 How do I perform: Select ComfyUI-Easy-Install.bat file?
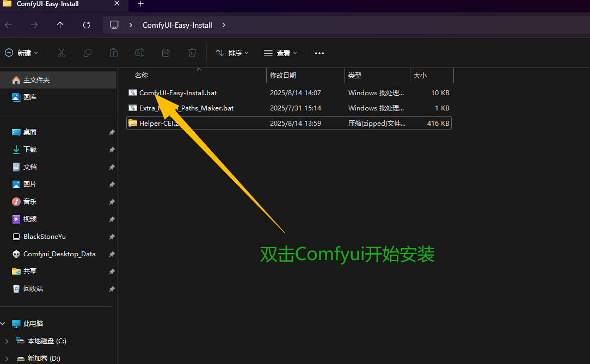178,93
